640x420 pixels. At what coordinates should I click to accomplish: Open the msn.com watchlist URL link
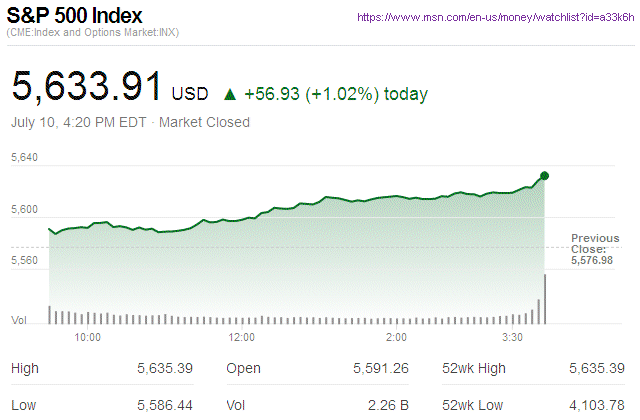tap(492, 18)
